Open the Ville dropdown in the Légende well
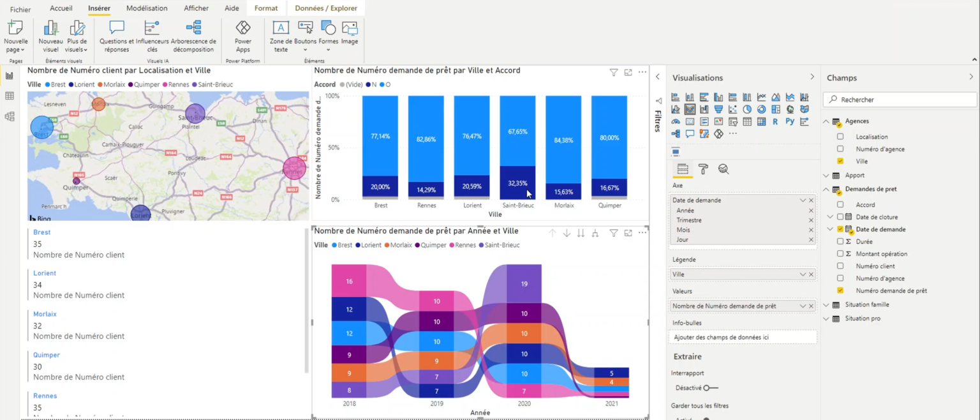Viewport: 980px width, 420px height. tap(802, 273)
